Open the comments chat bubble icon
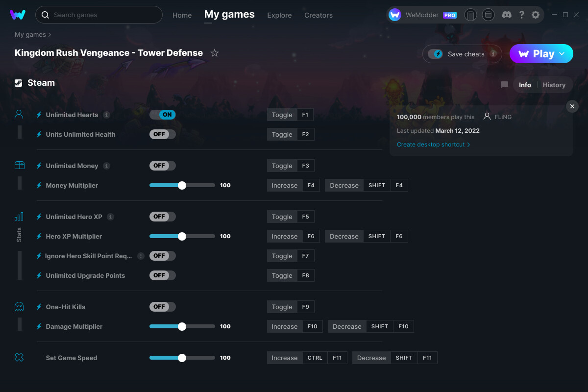 point(504,85)
